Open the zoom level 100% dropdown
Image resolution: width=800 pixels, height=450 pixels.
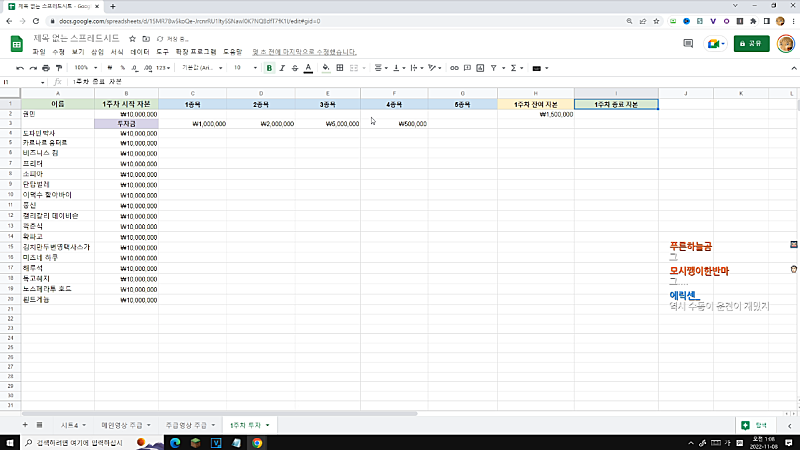[x=85, y=68]
